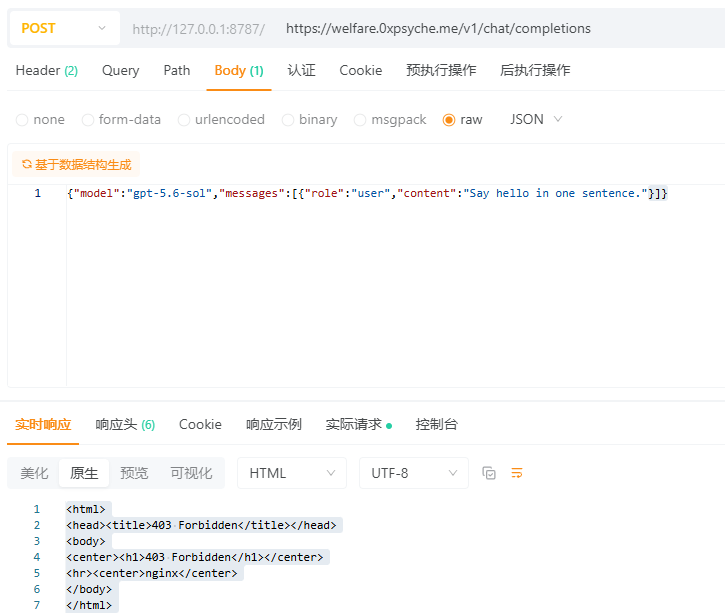Switch to the Header (2) tab
The image size is (725, 613).
47,70
